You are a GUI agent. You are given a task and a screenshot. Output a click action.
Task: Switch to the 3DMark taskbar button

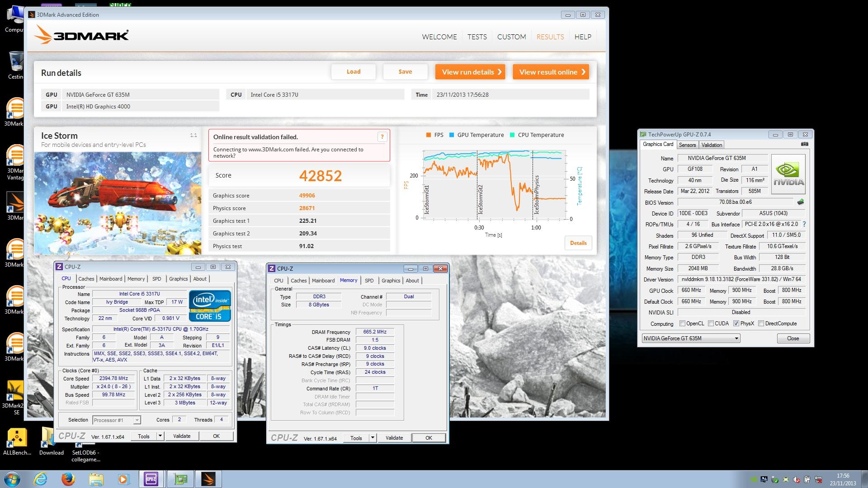pyautogui.click(x=208, y=479)
